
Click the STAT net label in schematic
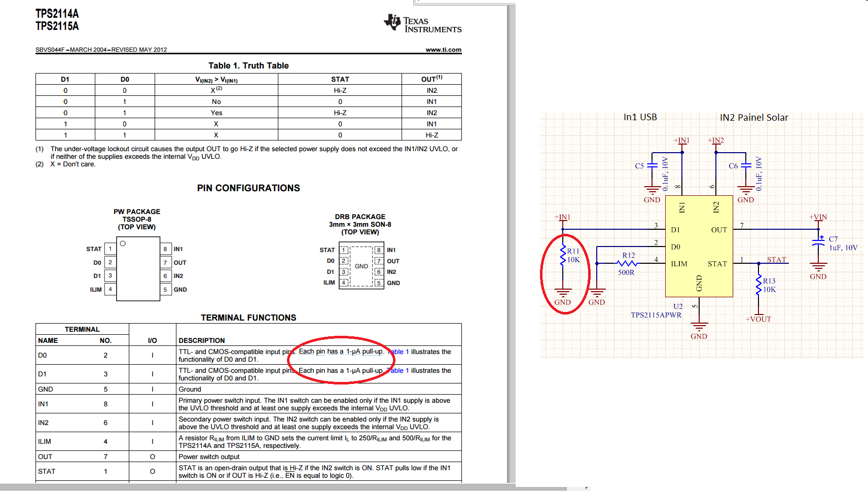(x=776, y=260)
